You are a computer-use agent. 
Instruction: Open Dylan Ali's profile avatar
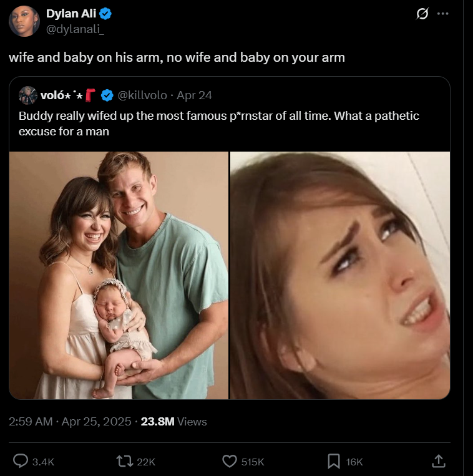(x=24, y=21)
